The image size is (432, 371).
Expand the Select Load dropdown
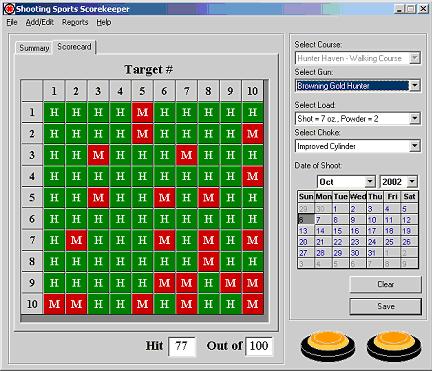pyautogui.click(x=414, y=118)
